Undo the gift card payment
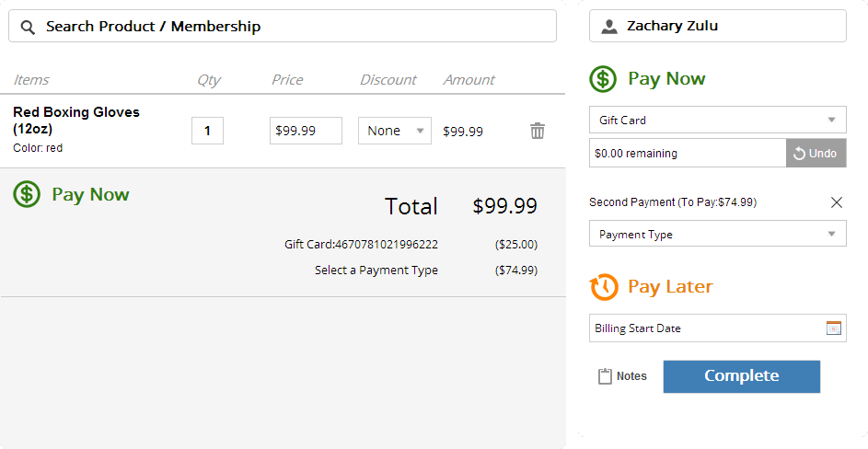Viewport: 868px width, 449px height. pyautogui.click(x=816, y=153)
